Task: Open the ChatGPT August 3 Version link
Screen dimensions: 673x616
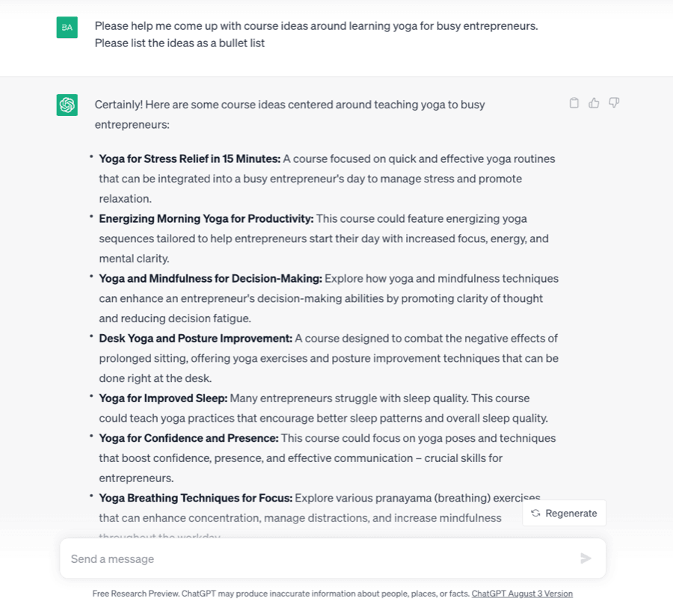Action: pyautogui.click(x=522, y=594)
